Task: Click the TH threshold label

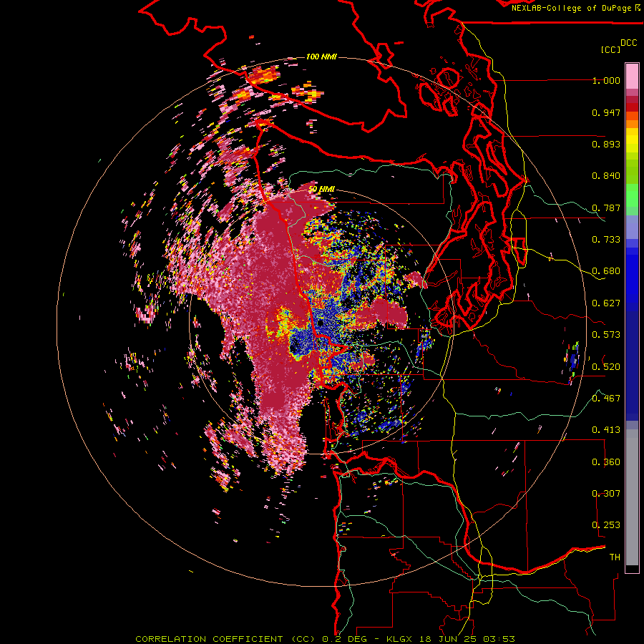Action: (615, 557)
